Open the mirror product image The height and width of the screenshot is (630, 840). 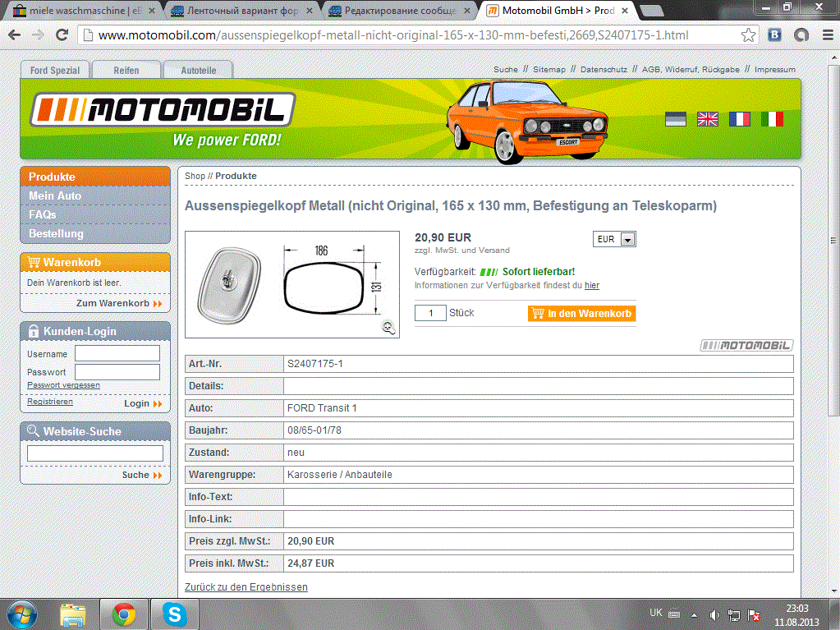click(x=292, y=284)
